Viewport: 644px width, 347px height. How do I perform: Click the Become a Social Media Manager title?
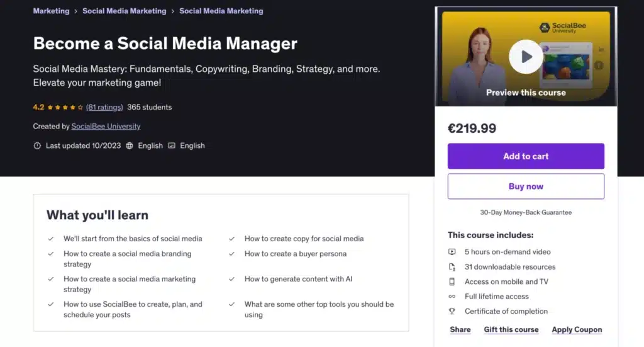165,43
